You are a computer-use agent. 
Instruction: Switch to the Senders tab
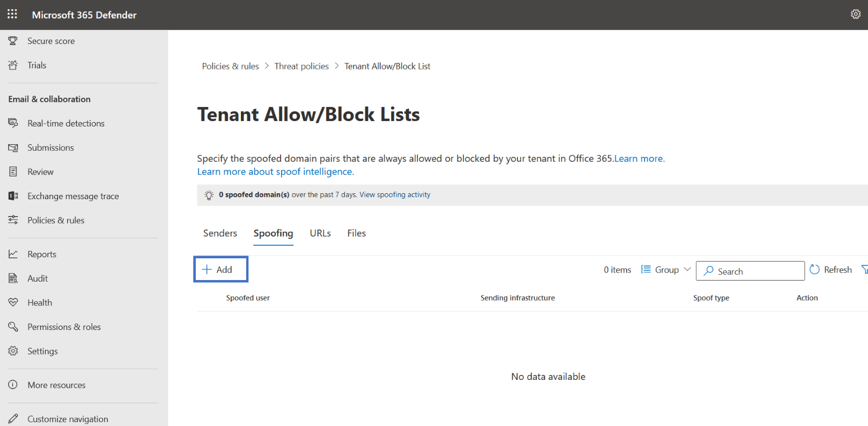[220, 233]
